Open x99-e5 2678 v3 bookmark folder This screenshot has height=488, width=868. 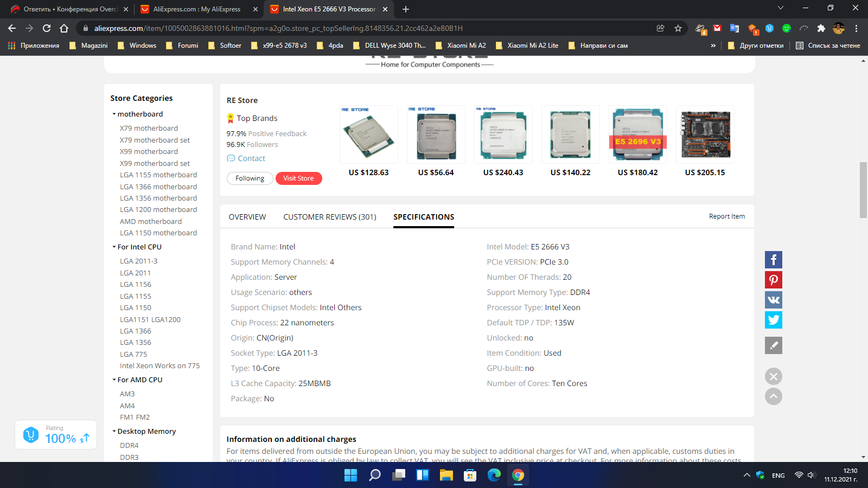(279, 46)
